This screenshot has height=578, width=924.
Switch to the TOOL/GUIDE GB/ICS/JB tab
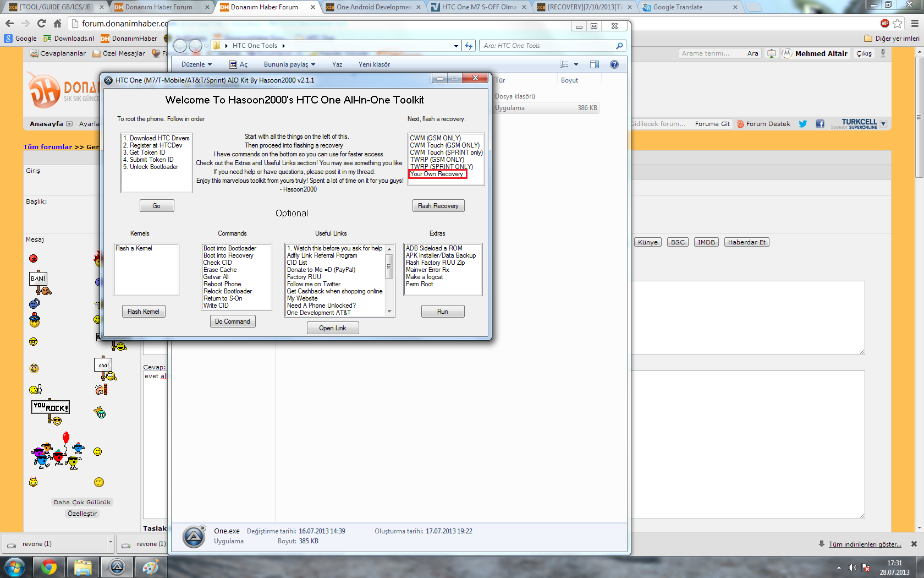point(56,7)
